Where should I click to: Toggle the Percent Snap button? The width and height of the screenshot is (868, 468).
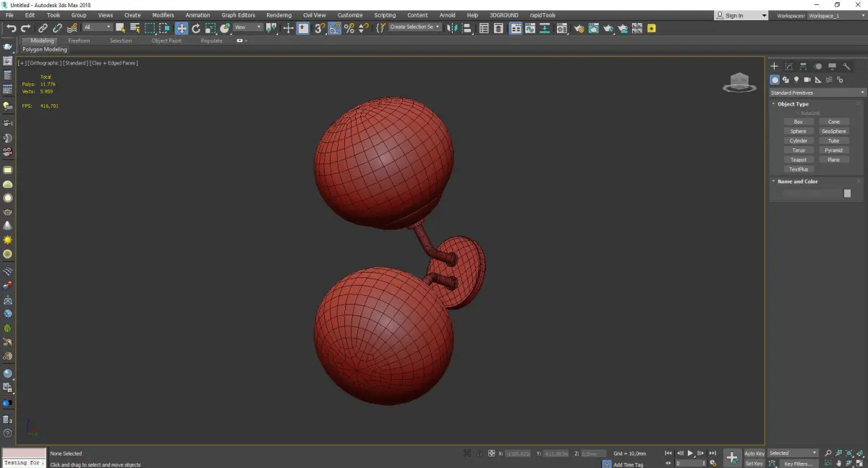pyautogui.click(x=349, y=28)
